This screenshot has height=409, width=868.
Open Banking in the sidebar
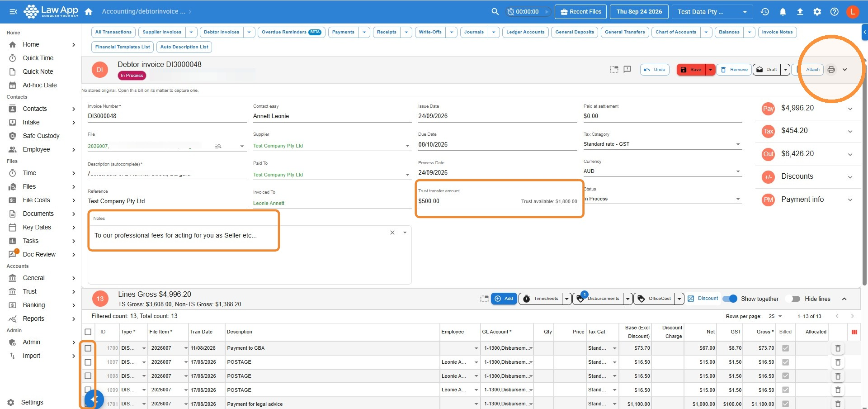(42, 305)
